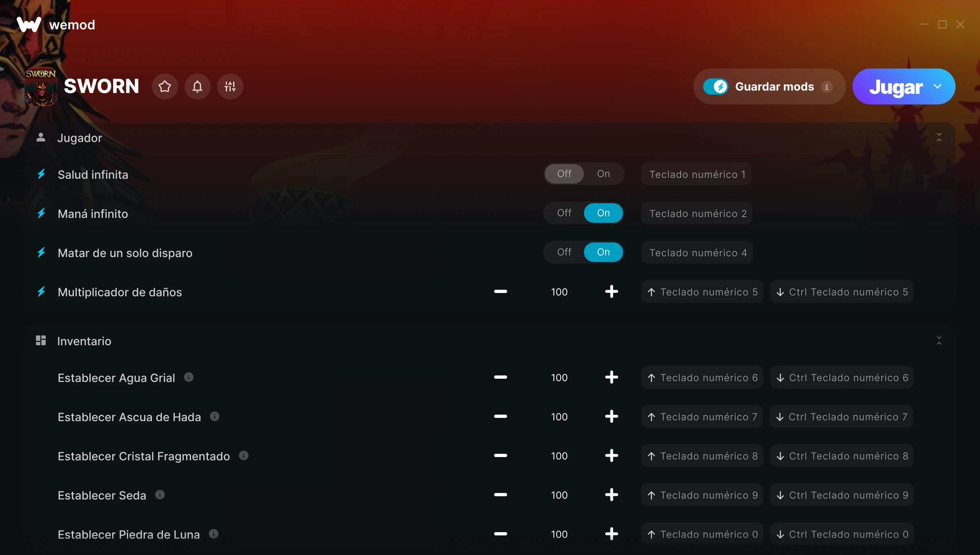Click the info icon beside Guardar mods

point(827,87)
